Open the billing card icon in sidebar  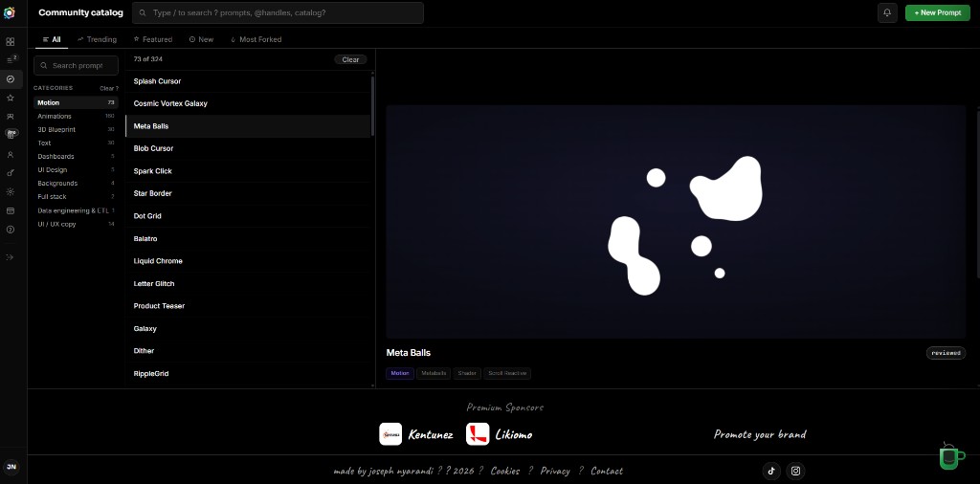tap(10, 210)
